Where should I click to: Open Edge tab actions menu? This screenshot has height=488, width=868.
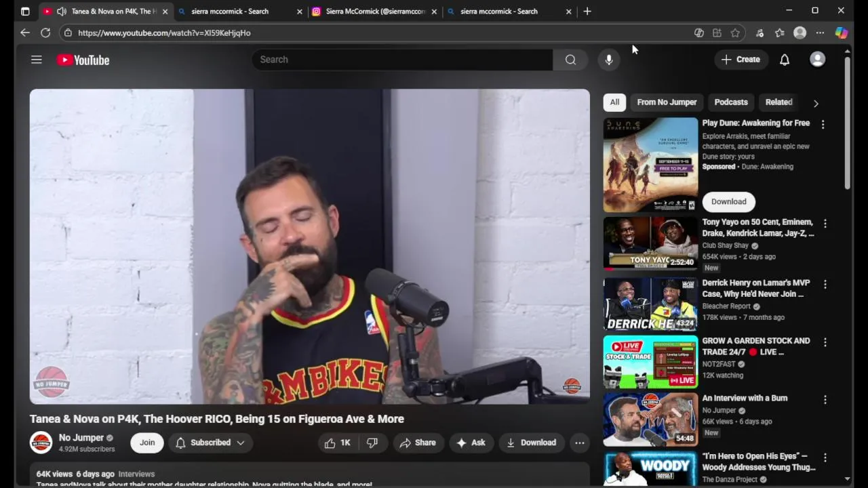click(25, 12)
